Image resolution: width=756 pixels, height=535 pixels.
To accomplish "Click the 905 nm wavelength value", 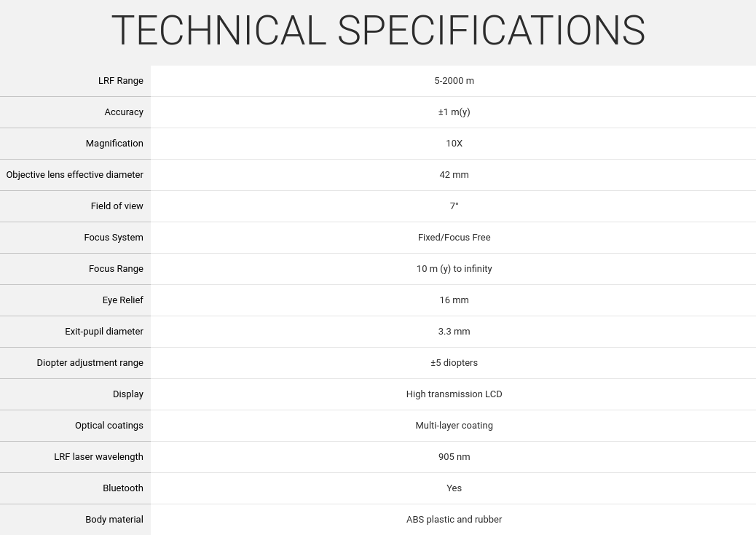I will (454, 457).
